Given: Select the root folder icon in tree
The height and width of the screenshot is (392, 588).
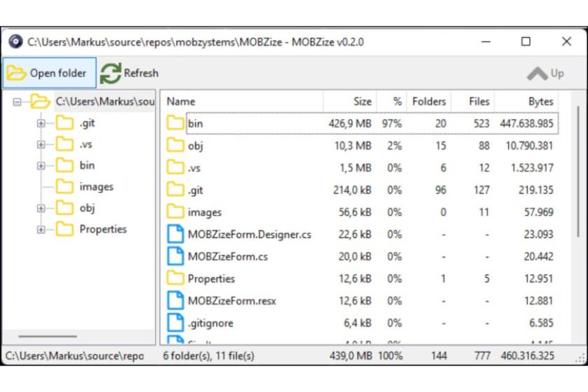Looking at the screenshot, I should pos(40,101).
